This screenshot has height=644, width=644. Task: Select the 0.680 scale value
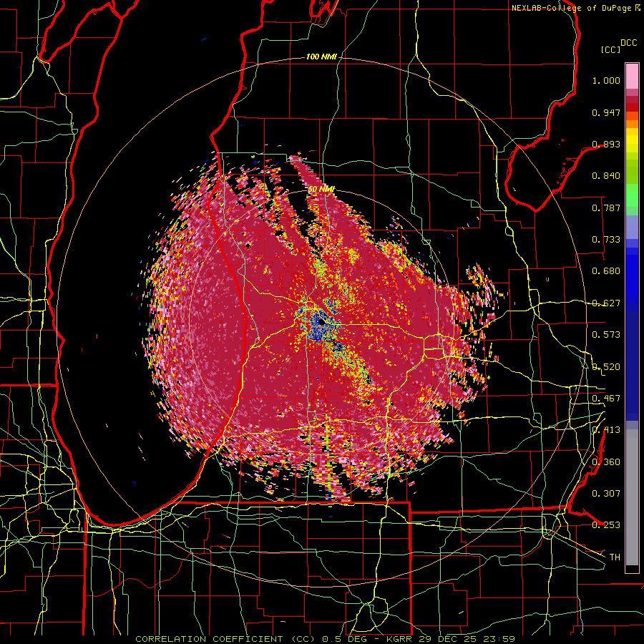coord(606,271)
